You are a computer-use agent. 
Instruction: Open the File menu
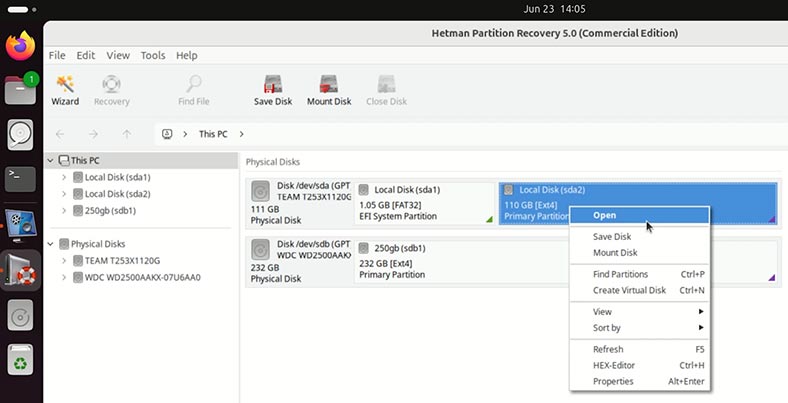pos(57,55)
